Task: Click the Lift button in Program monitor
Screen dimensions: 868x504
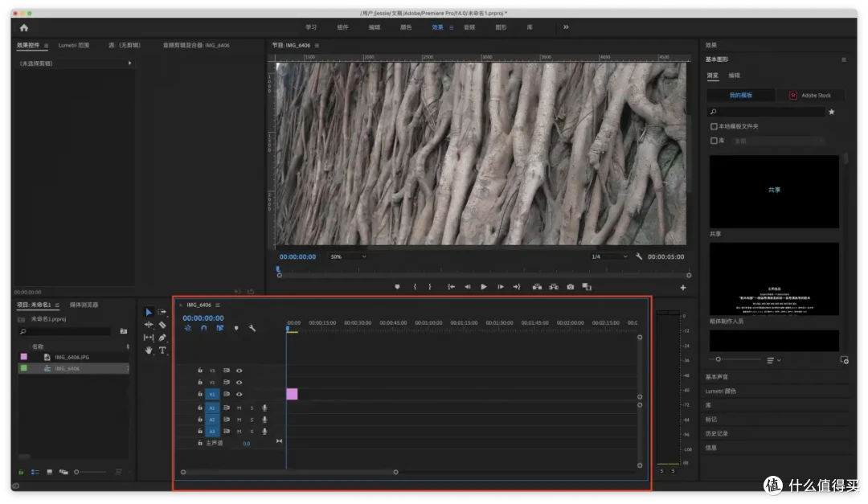Action: (537, 287)
